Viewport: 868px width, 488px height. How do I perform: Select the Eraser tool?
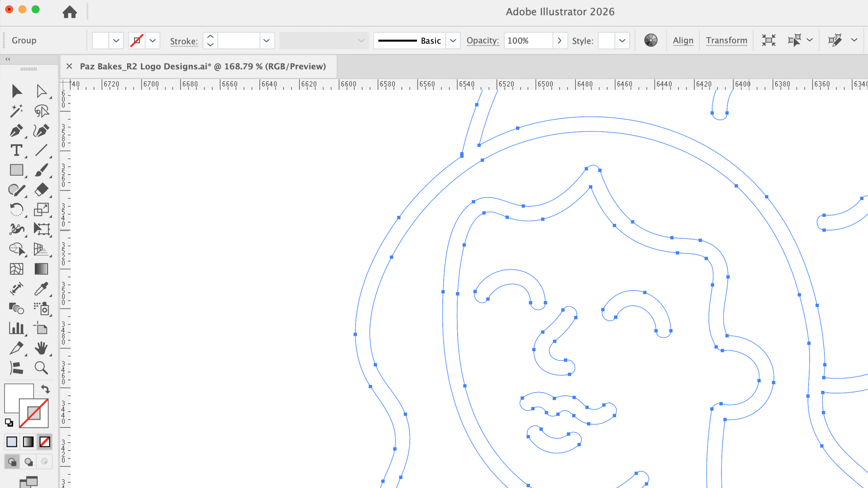click(x=41, y=190)
